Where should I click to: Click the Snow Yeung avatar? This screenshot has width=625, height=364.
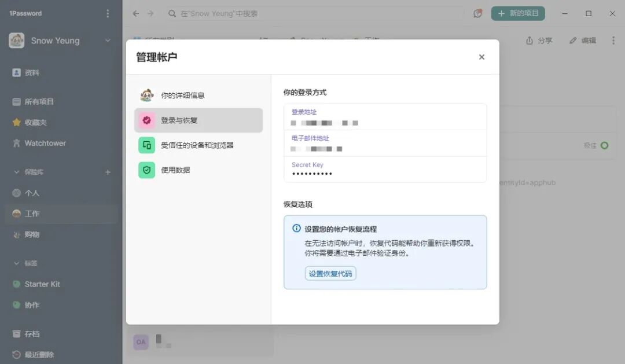[16, 41]
